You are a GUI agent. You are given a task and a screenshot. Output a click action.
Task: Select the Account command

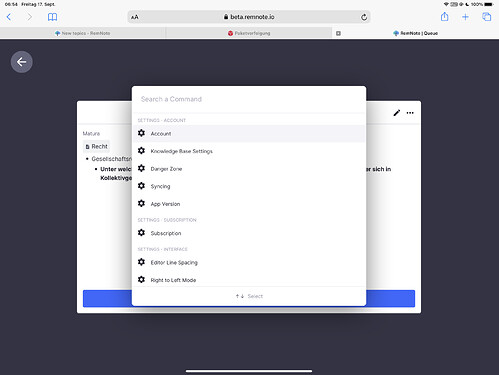[x=249, y=134]
